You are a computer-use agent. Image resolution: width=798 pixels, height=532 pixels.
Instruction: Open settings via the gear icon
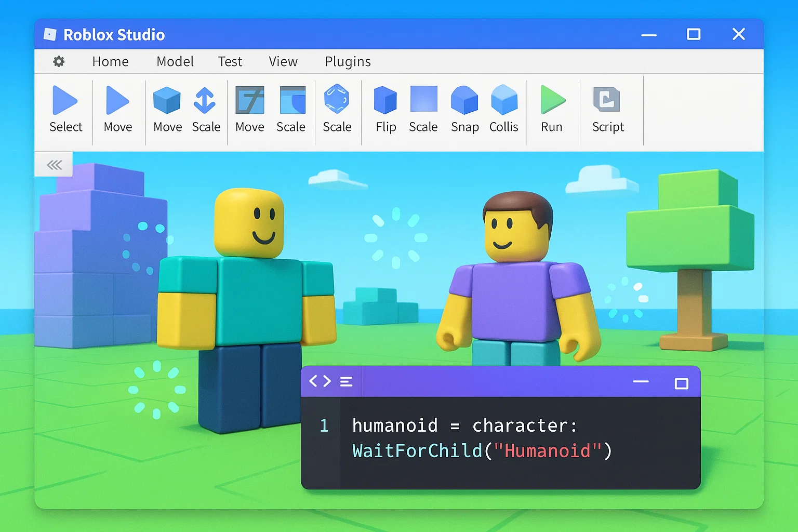59,61
